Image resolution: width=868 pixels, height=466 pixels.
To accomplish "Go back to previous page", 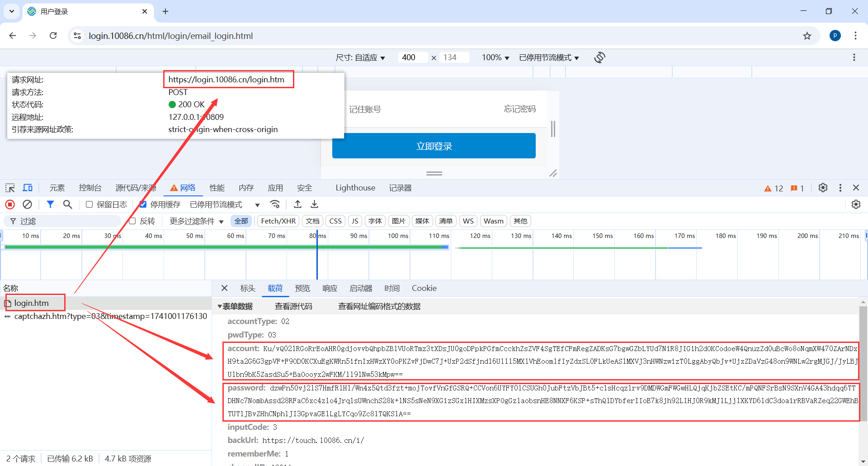I will [13, 36].
